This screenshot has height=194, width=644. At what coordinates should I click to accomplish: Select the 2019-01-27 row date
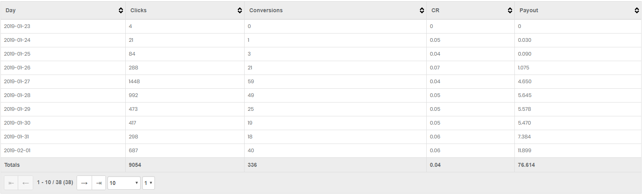pyautogui.click(x=17, y=82)
